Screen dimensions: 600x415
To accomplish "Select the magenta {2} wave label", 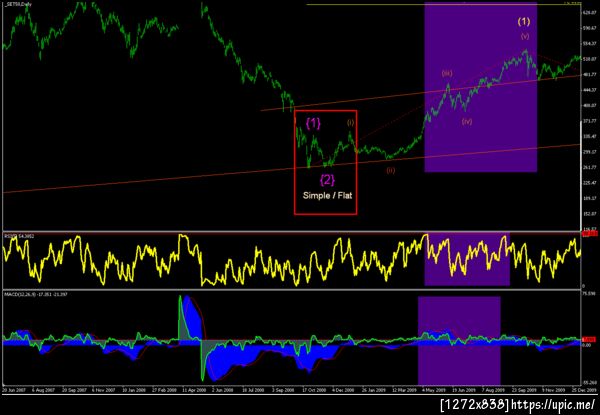I will (328, 179).
